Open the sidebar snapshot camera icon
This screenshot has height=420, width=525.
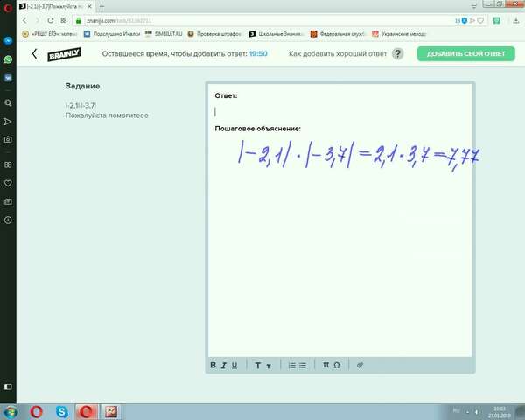8,140
